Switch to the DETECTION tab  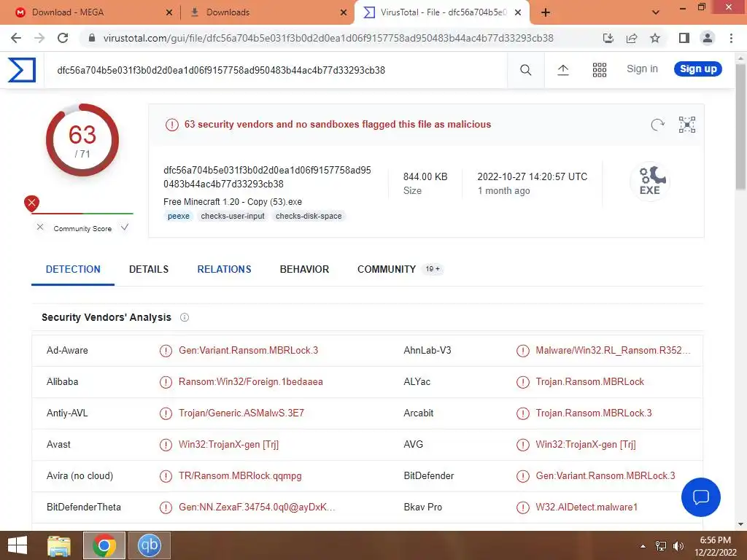[x=73, y=270]
